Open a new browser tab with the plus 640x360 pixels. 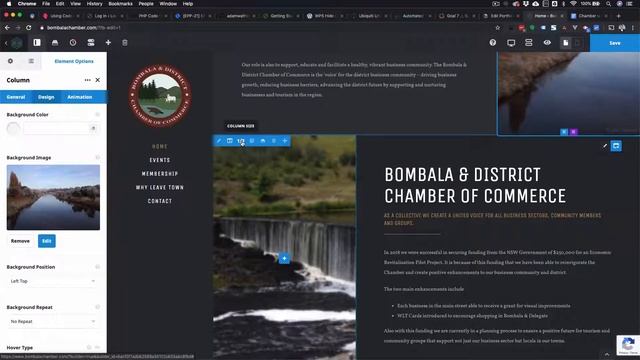(618, 16)
